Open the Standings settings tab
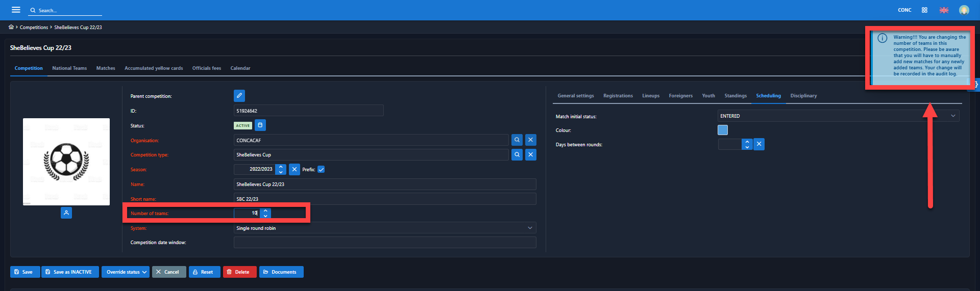 [x=735, y=96]
